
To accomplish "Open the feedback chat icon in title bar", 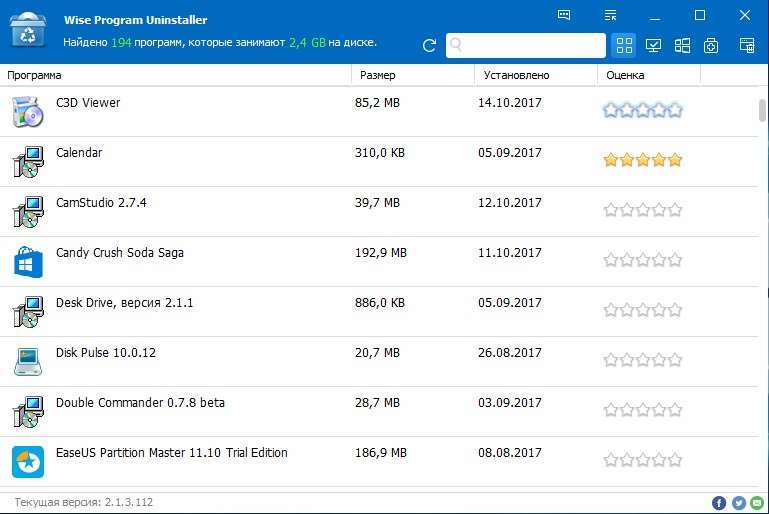I will point(564,15).
